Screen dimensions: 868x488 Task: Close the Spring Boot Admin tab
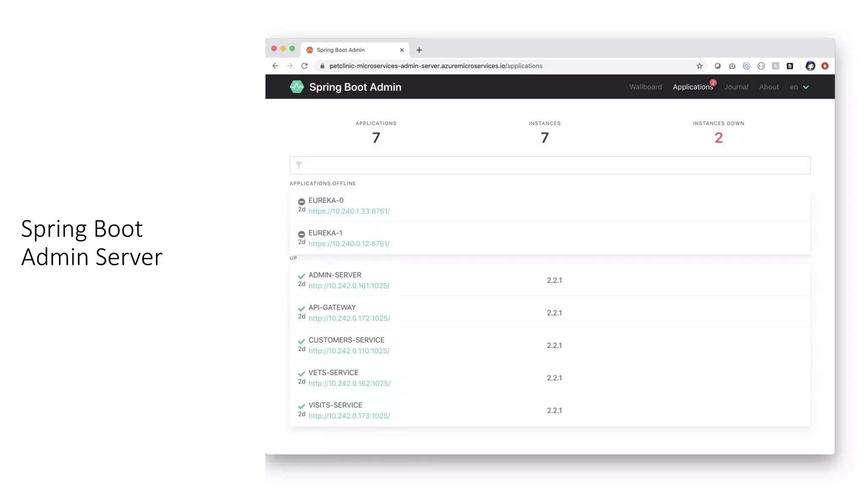pos(402,50)
